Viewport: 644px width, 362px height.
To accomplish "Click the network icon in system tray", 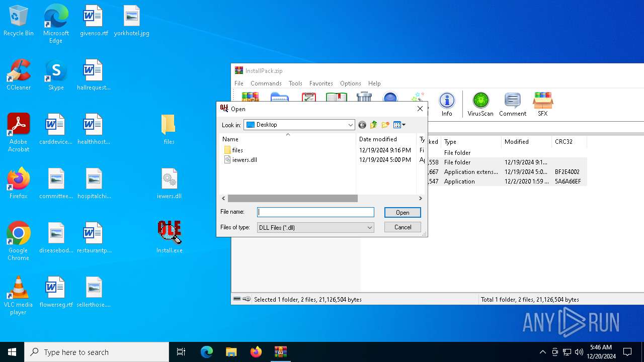I will [567, 352].
